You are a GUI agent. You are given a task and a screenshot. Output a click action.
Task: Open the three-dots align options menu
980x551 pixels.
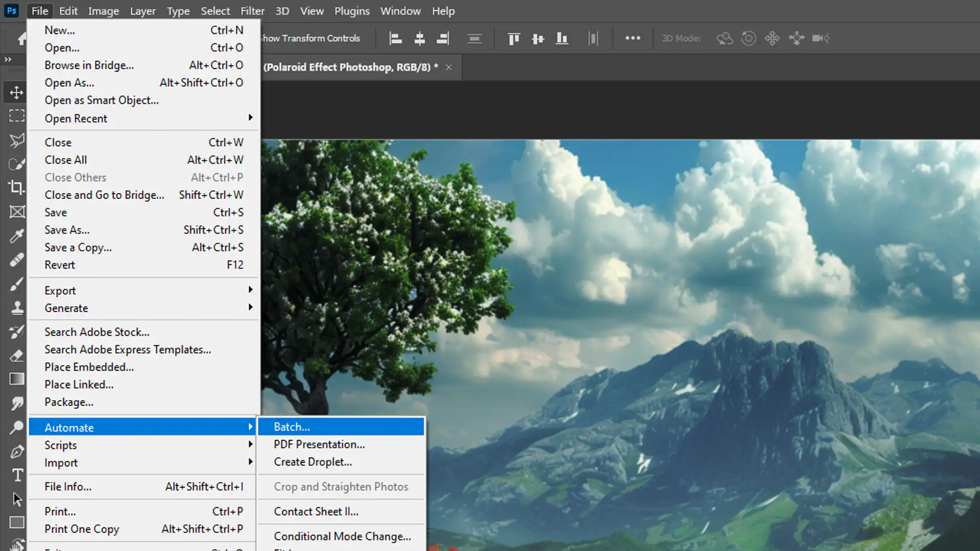(x=633, y=38)
